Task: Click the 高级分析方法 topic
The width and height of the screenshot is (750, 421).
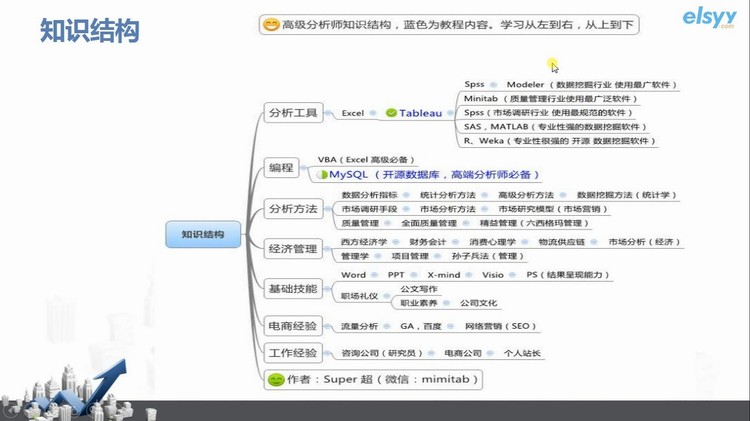Action: coord(526,195)
